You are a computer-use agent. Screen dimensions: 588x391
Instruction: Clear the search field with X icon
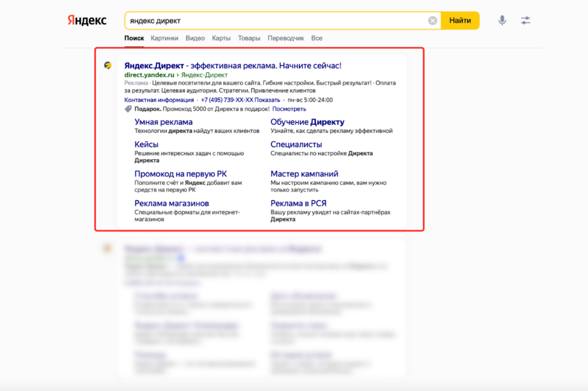click(432, 20)
